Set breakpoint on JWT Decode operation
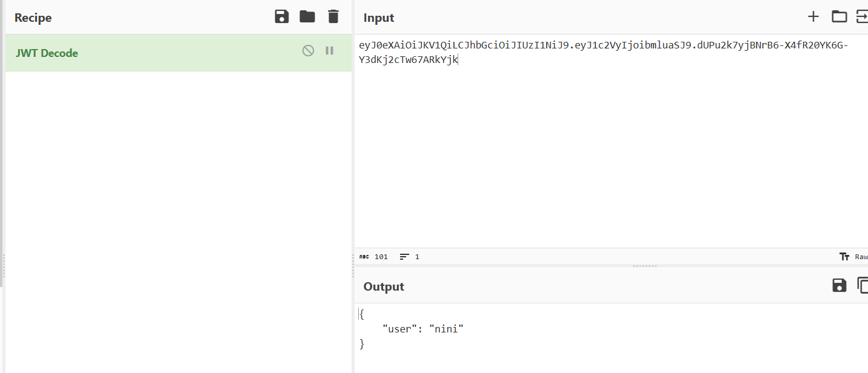 coord(330,51)
